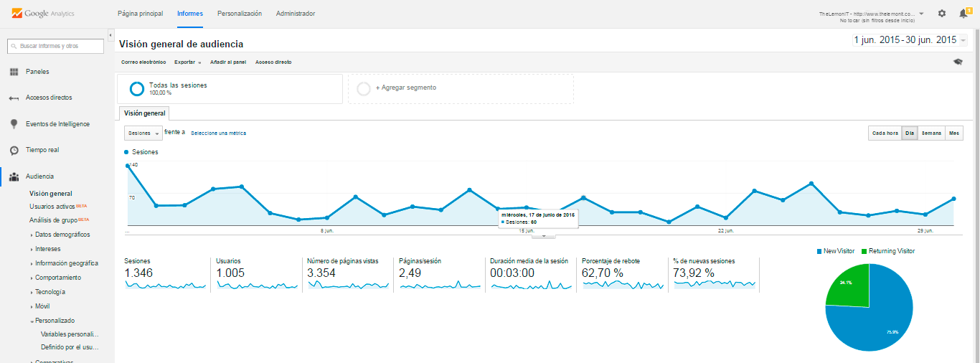Click Agregar segmento button
The height and width of the screenshot is (363, 980).
(x=461, y=88)
